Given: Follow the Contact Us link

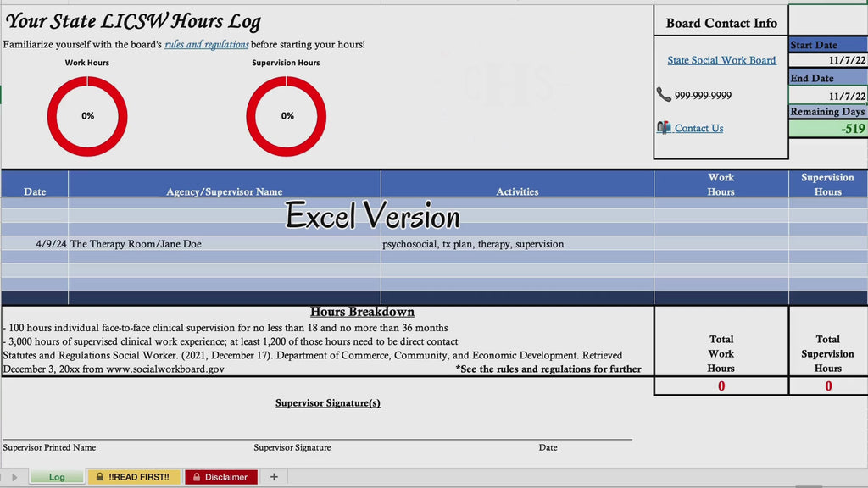Looking at the screenshot, I should point(698,128).
